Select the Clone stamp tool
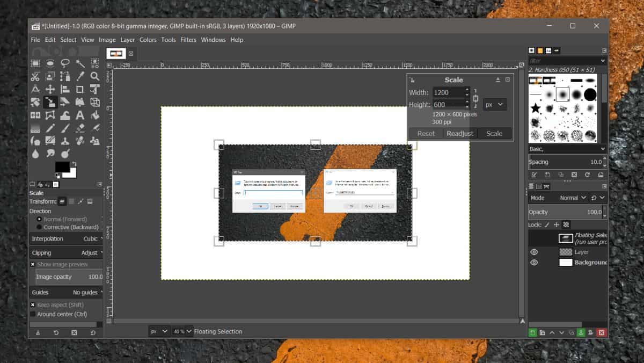Image resolution: width=644 pixels, height=363 pixels. click(65, 141)
